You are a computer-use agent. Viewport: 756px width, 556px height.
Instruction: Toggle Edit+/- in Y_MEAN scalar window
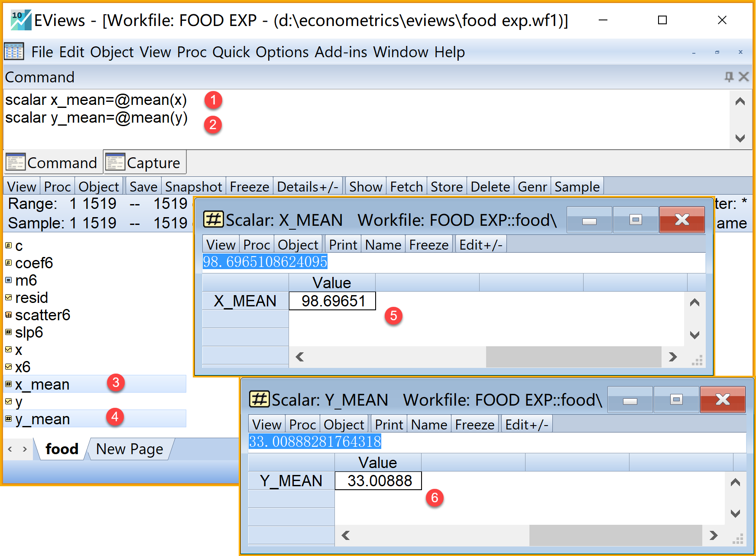pyautogui.click(x=526, y=425)
